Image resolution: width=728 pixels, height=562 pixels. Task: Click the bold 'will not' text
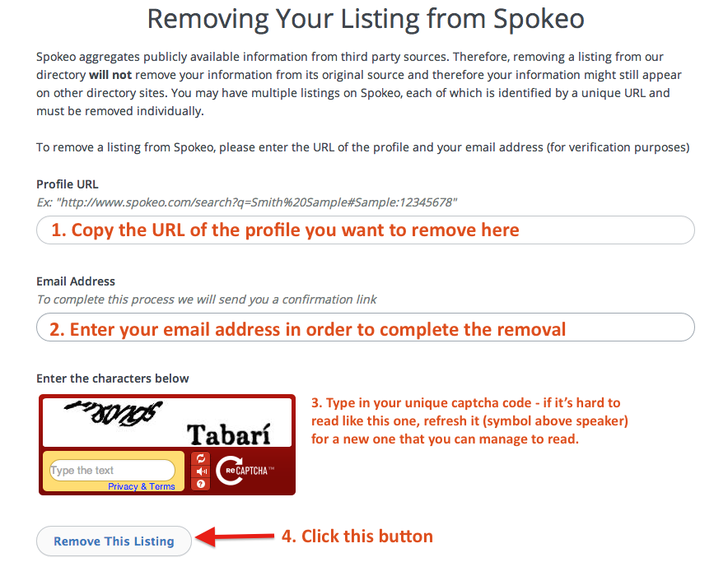110,75
